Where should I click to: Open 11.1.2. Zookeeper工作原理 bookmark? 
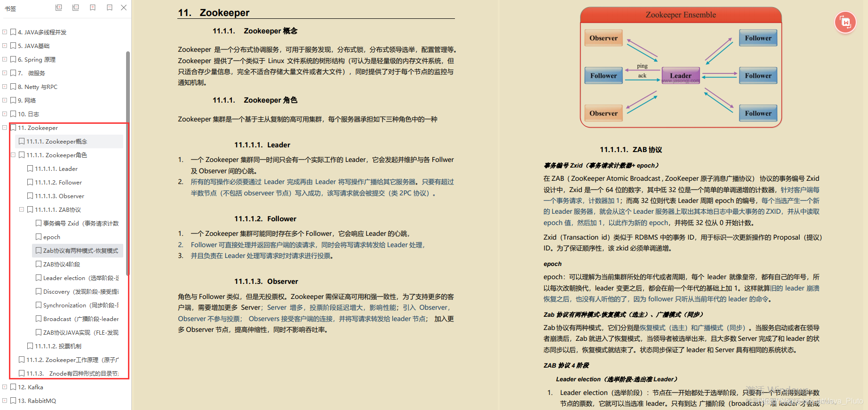tap(72, 360)
